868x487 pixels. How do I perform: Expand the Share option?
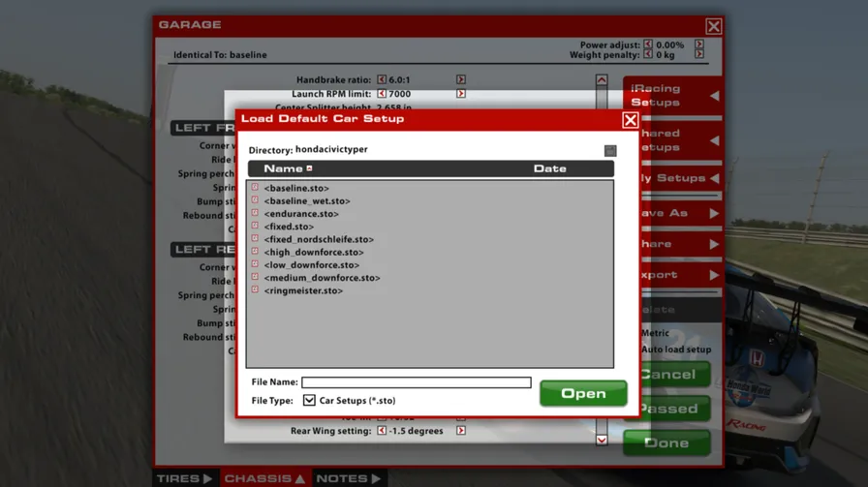click(681, 244)
